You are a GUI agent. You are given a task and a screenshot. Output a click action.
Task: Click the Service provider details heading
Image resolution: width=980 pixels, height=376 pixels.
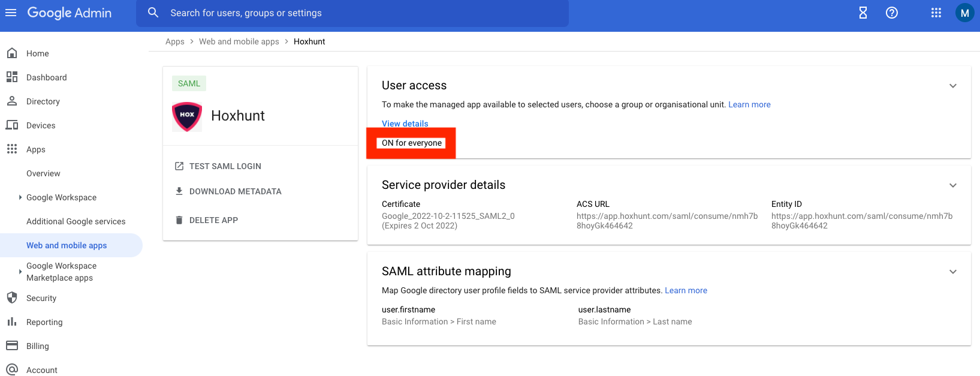[x=444, y=185]
